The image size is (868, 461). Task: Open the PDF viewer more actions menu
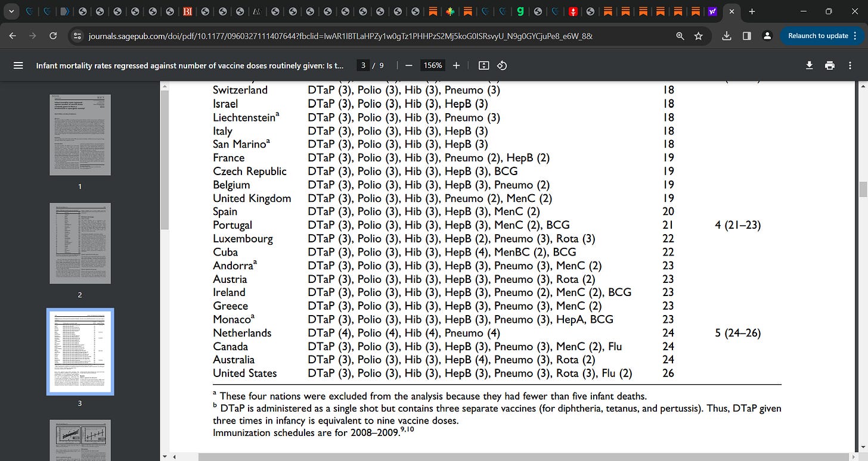(x=851, y=66)
